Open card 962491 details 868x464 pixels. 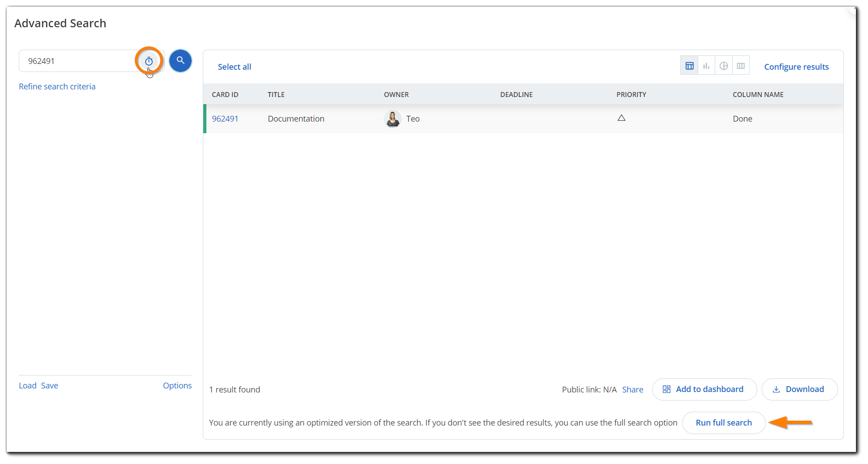(225, 118)
